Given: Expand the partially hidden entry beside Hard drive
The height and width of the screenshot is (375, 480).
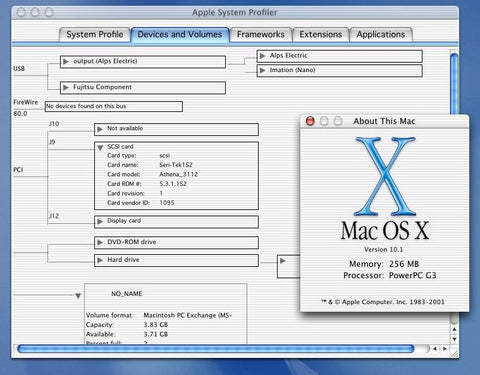Looking at the screenshot, I should point(283,261).
